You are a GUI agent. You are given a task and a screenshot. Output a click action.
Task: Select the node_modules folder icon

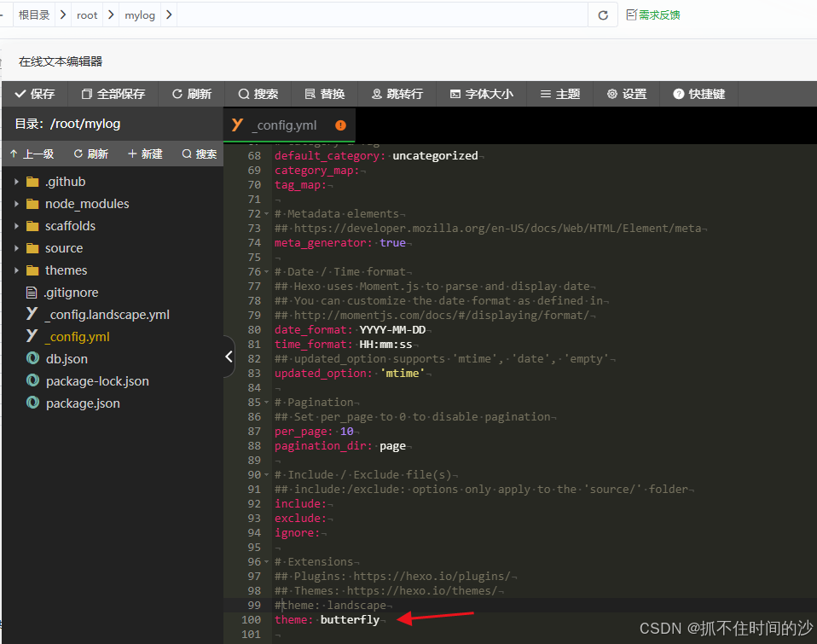pos(32,204)
